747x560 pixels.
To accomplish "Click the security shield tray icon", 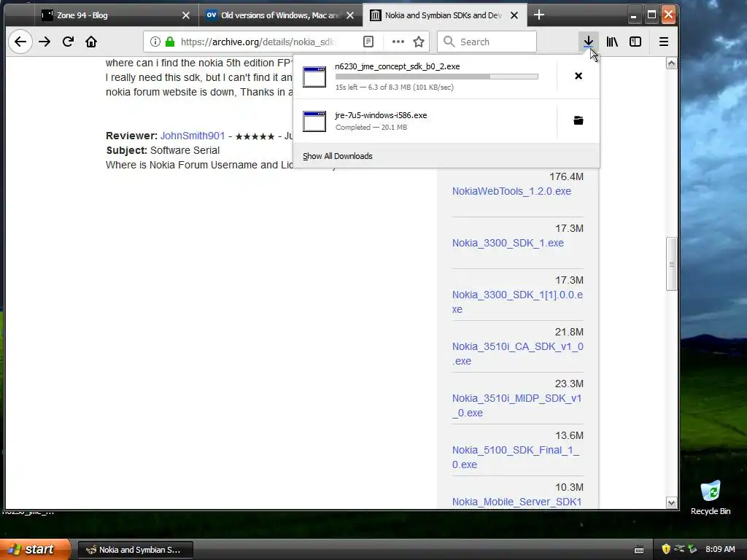I will point(666,549).
